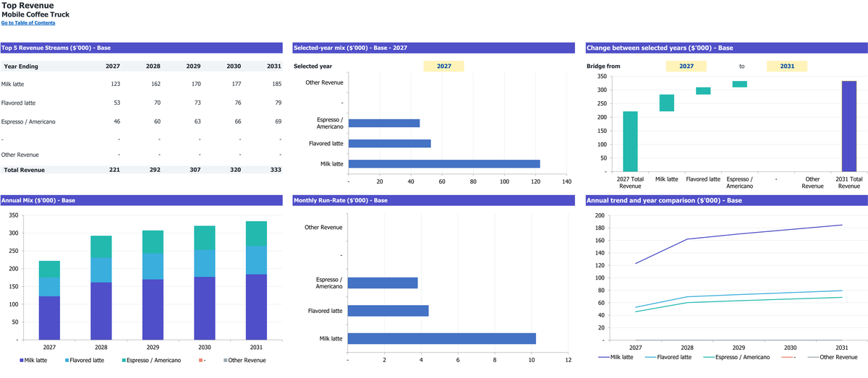Select Flavored latte 2031 value 79
Screen dimensions: 868x378
[277, 103]
